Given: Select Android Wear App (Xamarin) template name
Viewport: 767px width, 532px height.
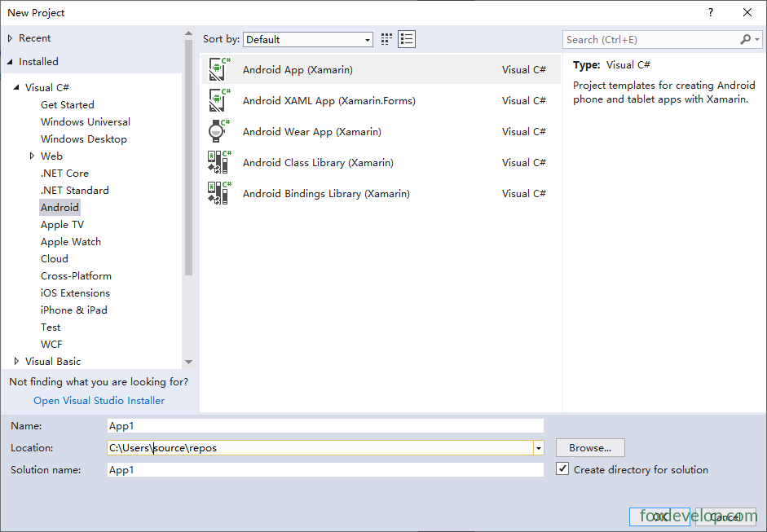Looking at the screenshot, I should coord(312,131).
